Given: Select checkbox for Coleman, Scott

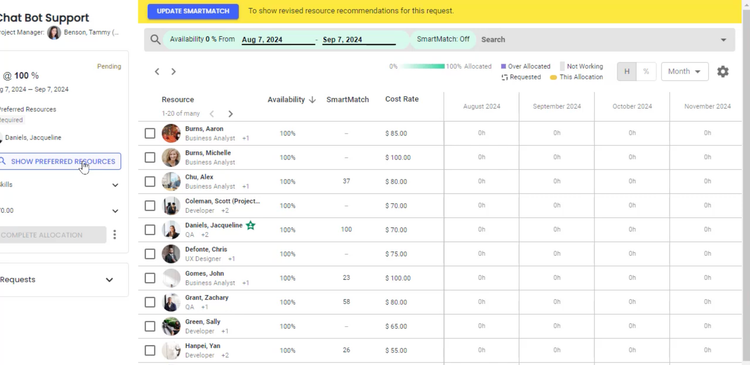Looking at the screenshot, I should point(150,206).
